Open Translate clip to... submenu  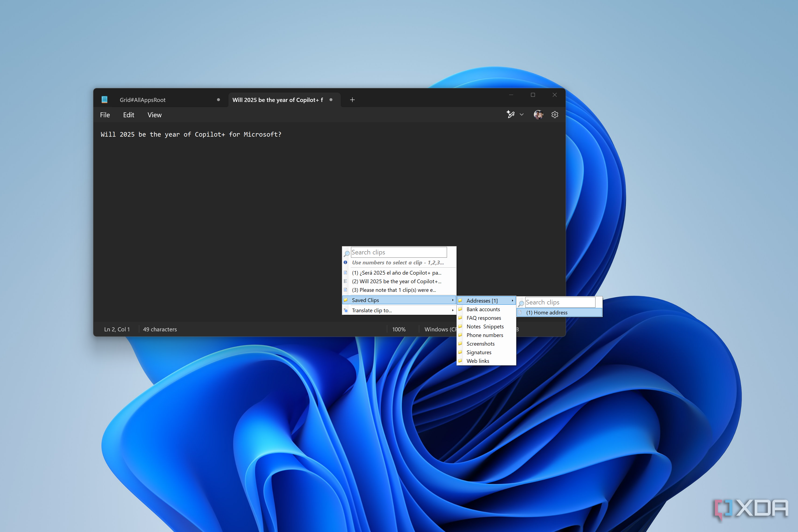click(399, 310)
